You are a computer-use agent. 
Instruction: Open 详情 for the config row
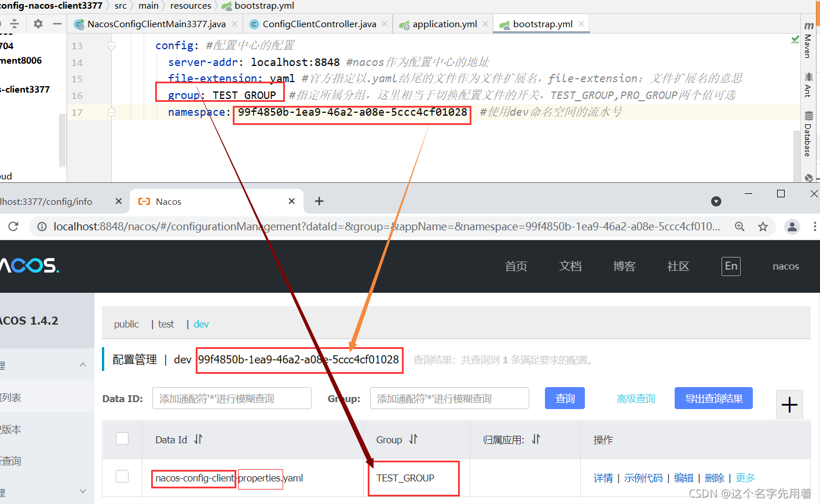click(603, 478)
